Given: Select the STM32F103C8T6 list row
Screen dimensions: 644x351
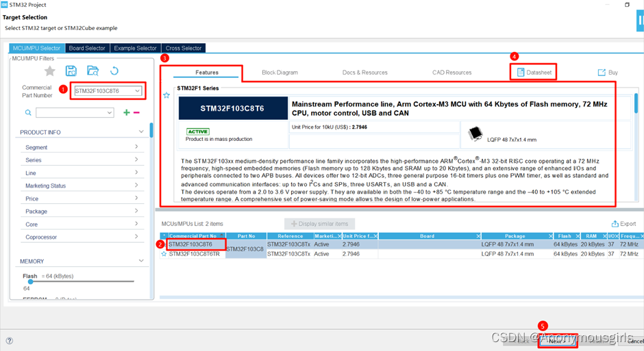Looking at the screenshot, I should click(401, 244).
